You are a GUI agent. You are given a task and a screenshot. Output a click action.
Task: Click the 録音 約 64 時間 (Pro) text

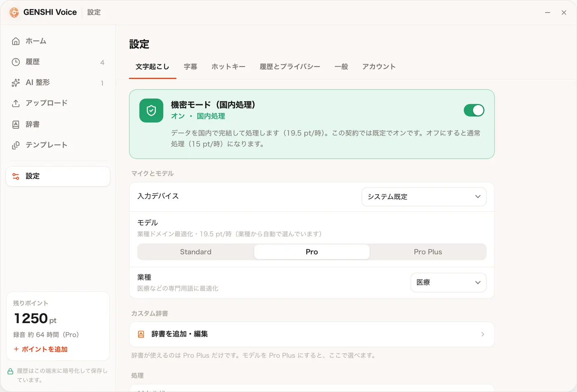(x=46, y=335)
